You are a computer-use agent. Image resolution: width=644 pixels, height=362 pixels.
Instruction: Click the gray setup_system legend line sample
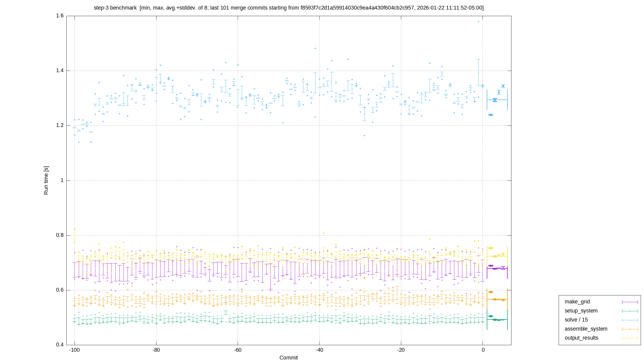click(630, 311)
